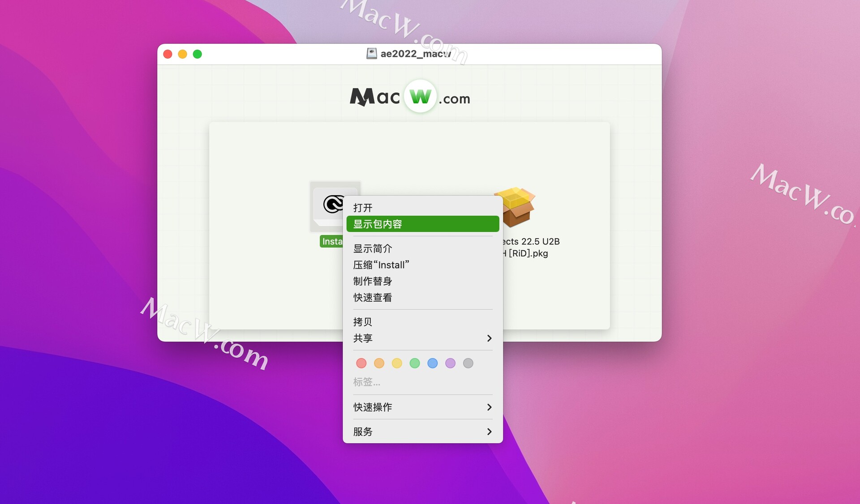Click the MacW.com logo inside the window
This screenshot has height=504, width=860.
(x=409, y=96)
